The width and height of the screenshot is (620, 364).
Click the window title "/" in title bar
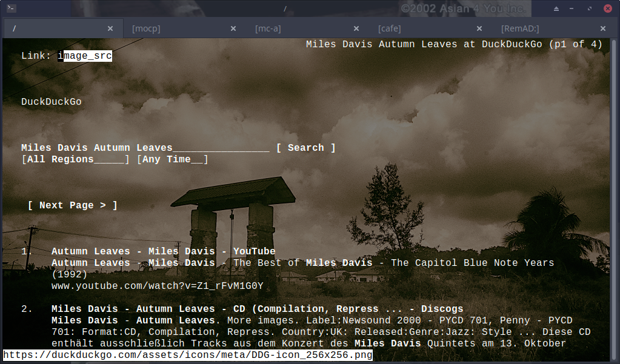285,8
